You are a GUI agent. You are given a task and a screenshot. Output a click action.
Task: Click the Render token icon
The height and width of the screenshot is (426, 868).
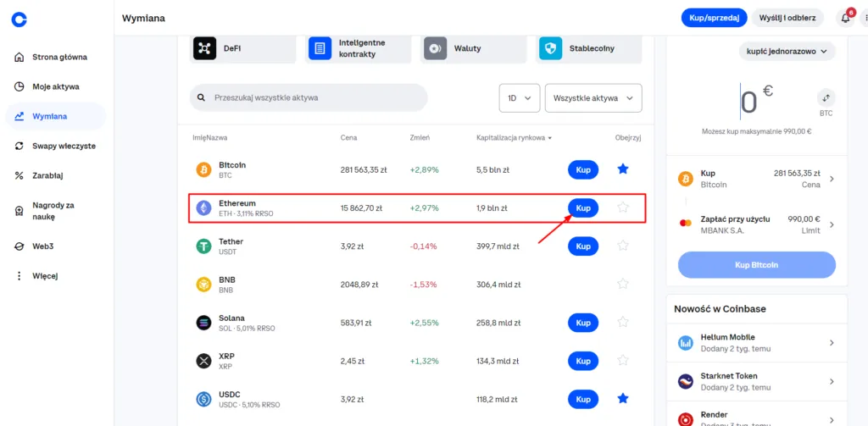click(685, 419)
